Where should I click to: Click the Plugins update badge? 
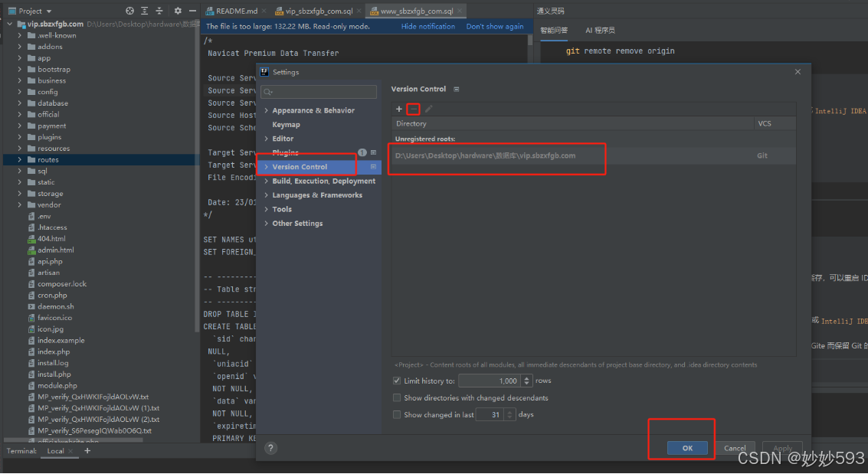click(x=362, y=152)
